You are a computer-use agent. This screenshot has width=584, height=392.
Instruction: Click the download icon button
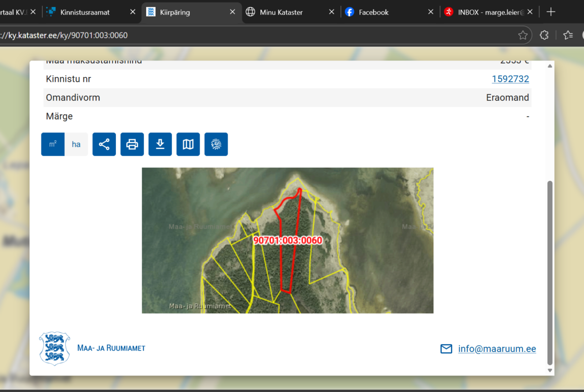(x=160, y=144)
